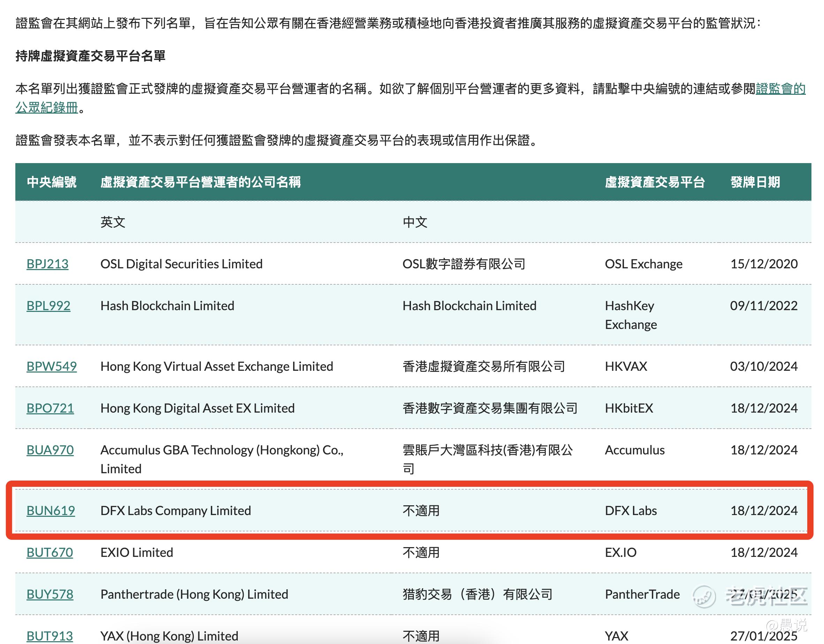
Task: Click the BPW549 link
Action: pos(51,366)
